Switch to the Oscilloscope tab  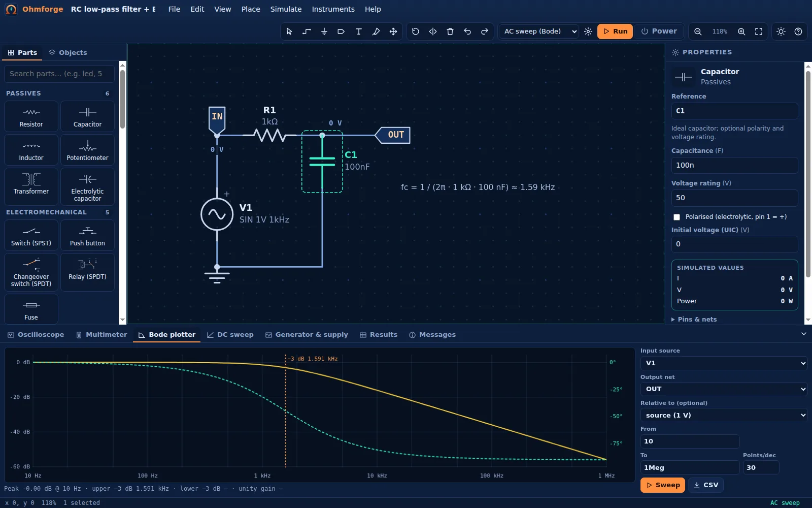(36, 335)
